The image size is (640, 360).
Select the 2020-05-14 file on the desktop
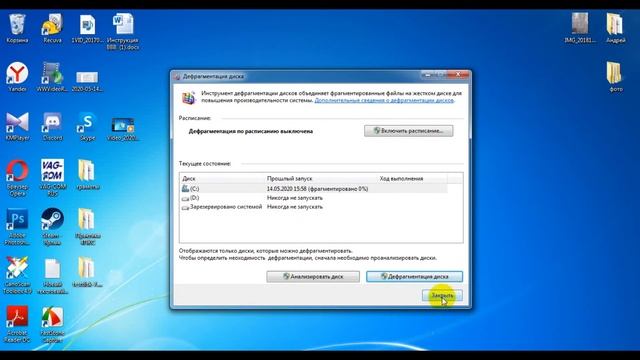(x=87, y=81)
